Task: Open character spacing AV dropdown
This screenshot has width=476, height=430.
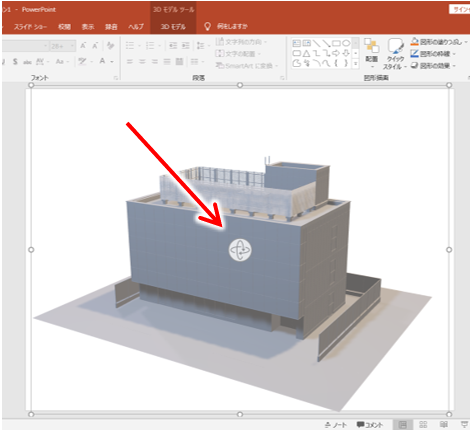Action: click(42, 62)
